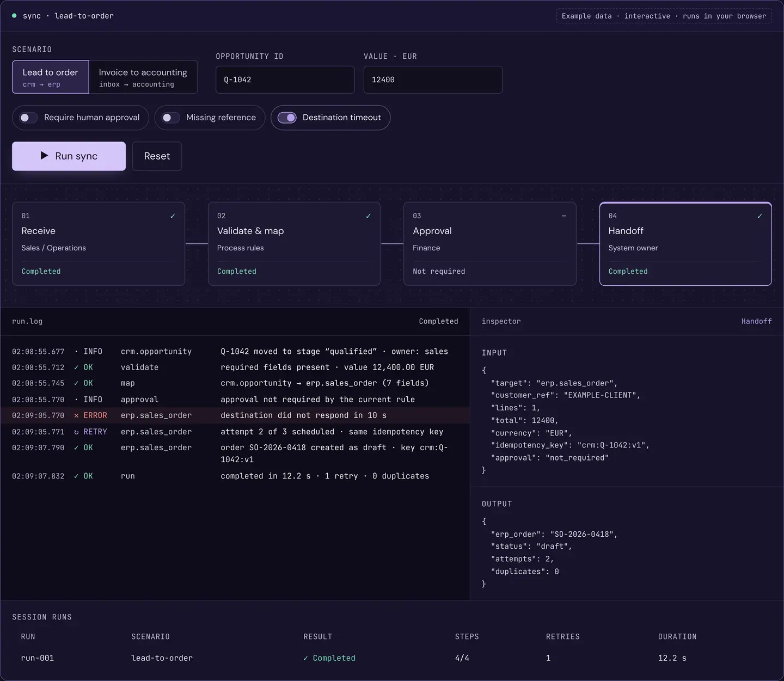This screenshot has width=784, height=681.
Task: Click the checkmark on the Receive step card
Action: point(173,216)
